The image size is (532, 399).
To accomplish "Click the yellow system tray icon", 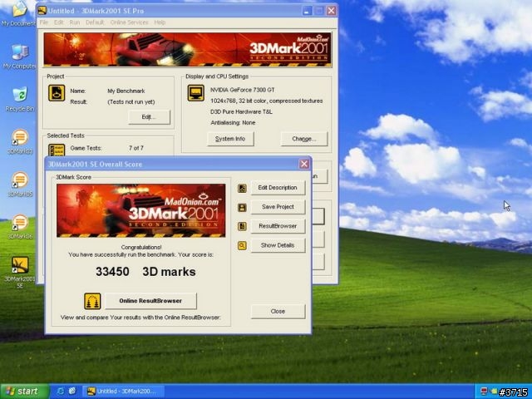I will [494, 392].
